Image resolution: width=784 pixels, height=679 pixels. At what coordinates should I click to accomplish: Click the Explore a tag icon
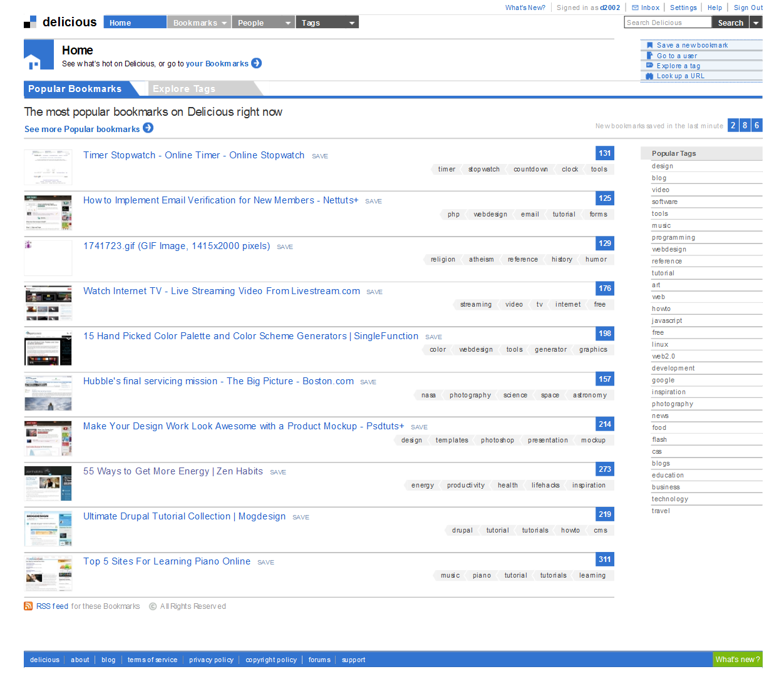(x=650, y=66)
